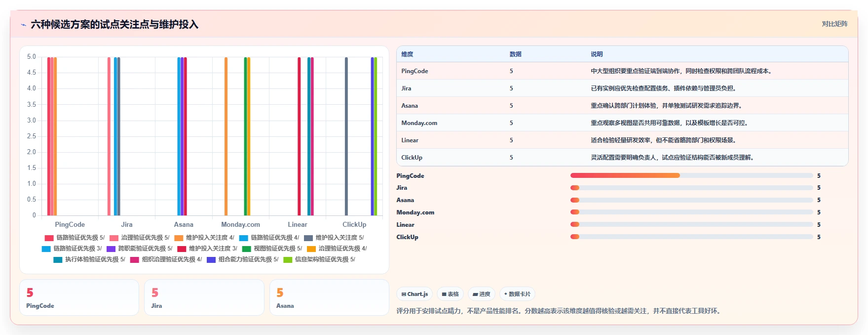868x335 pixels.
Task: Toggle the 维护投入关注度 3/ legend entry
Action: 207,249
